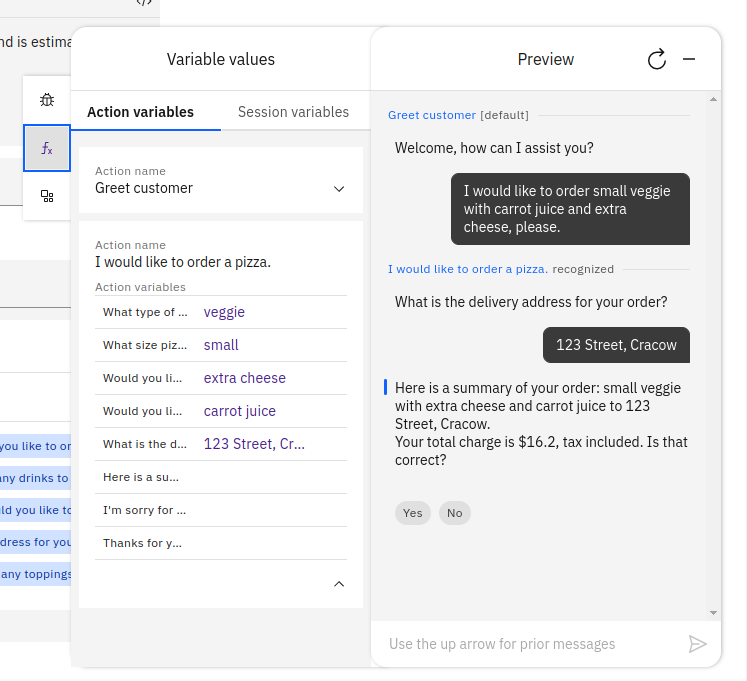The height and width of the screenshot is (681, 747).
Task: Switch to the Session variables tab
Action: click(293, 112)
